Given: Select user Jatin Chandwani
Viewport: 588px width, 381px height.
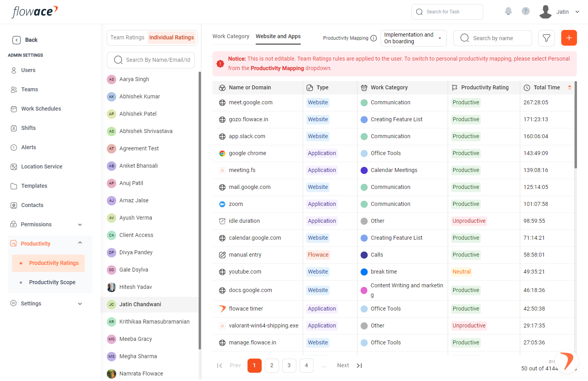Looking at the screenshot, I should click(150, 304).
